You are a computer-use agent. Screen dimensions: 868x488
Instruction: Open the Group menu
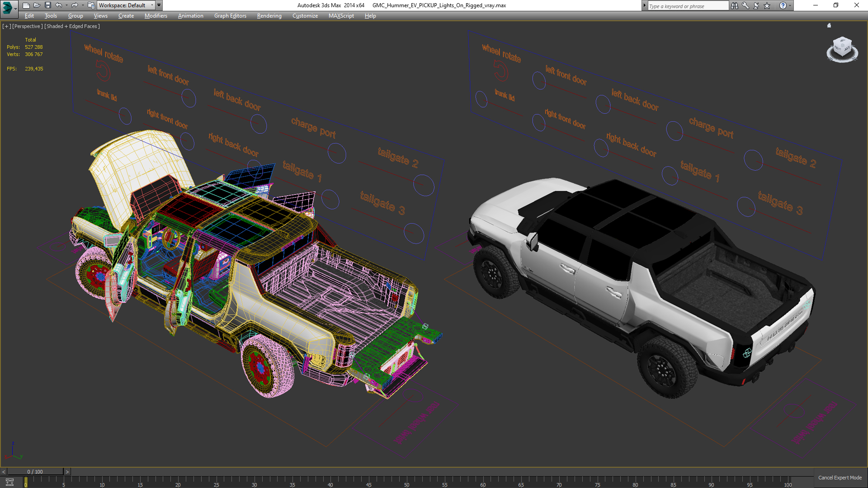75,16
